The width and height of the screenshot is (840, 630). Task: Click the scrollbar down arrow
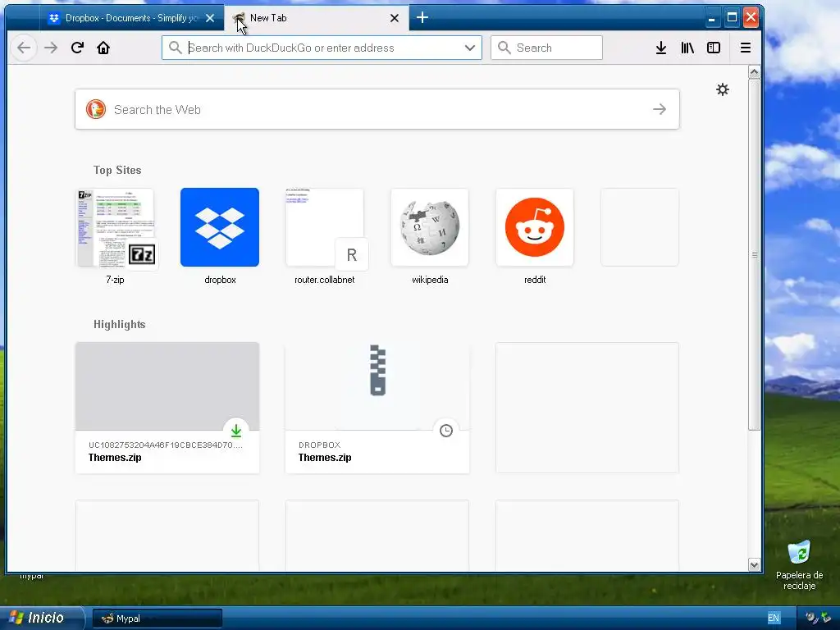755,564
